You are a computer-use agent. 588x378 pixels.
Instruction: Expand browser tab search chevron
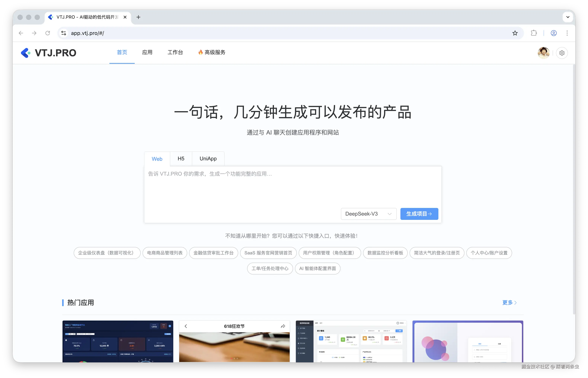pos(568,17)
